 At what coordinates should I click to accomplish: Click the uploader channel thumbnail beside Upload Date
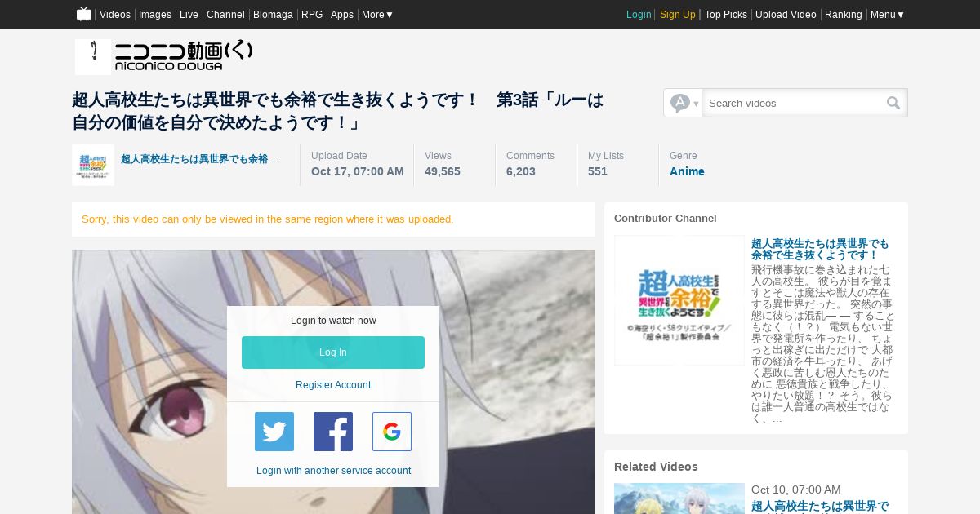tap(93, 165)
